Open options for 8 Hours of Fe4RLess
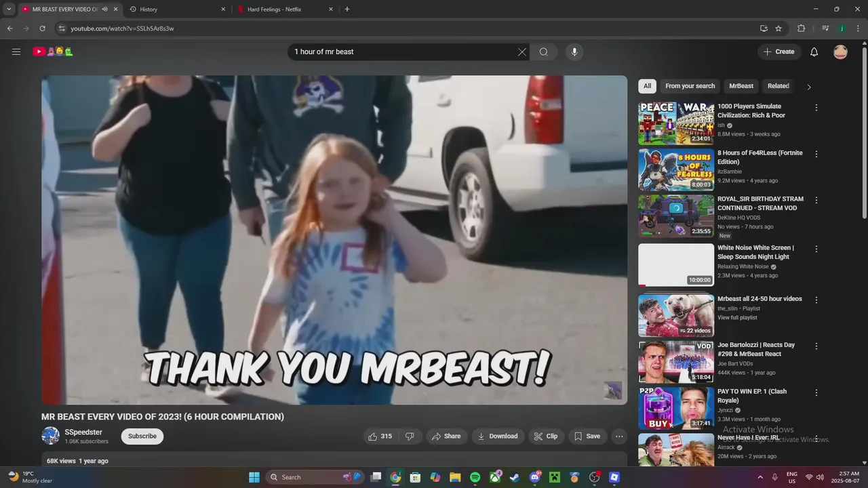Screen dimensions: 868x488 pos(816,154)
